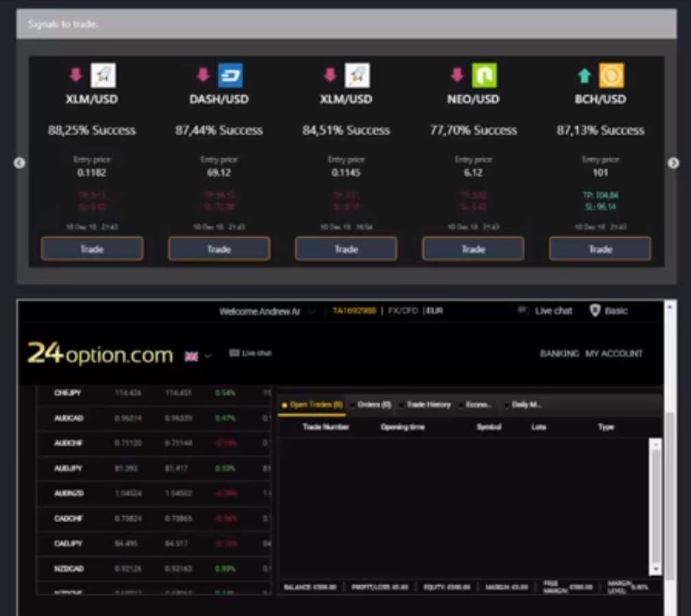The height and width of the screenshot is (616, 691).
Task: Click the green up arrow on BCH/USD card
Action: tap(584, 76)
